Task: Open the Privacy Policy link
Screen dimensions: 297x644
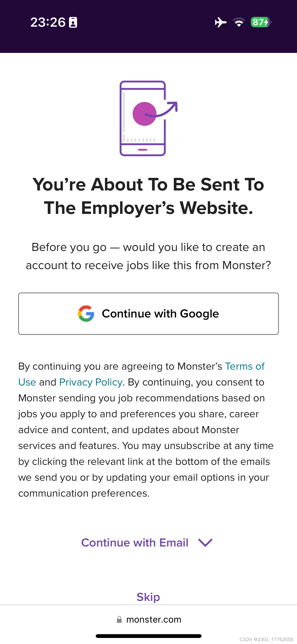Action: [x=91, y=382]
